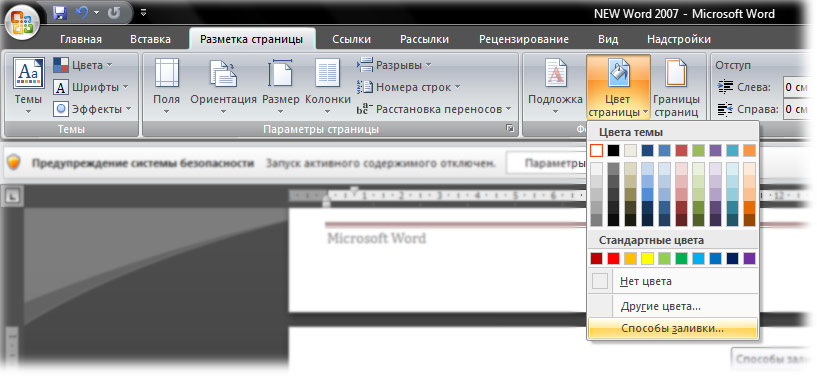This screenshot has width=817, height=376.
Task: Switch to the Рецензирование tab
Action: pyautogui.click(x=524, y=40)
